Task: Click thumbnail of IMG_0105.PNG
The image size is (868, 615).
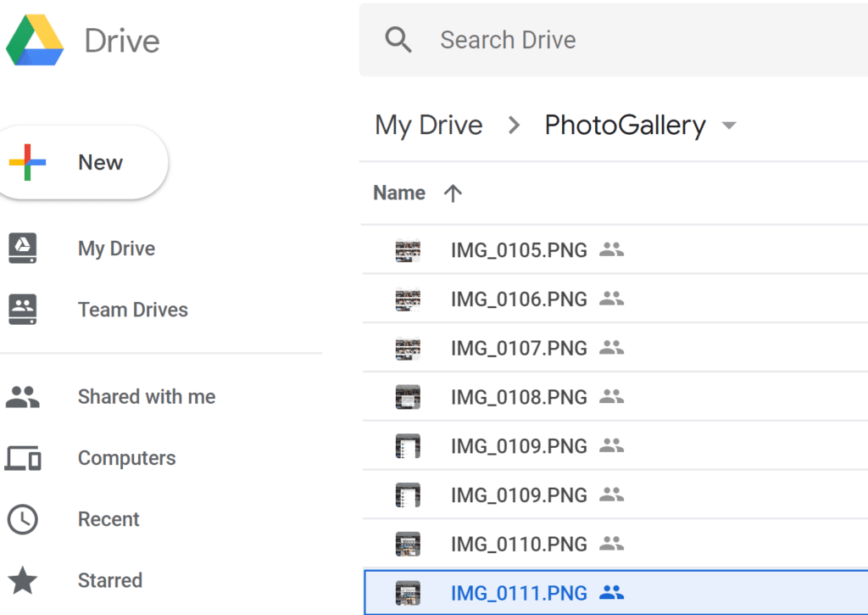Action: click(x=408, y=250)
